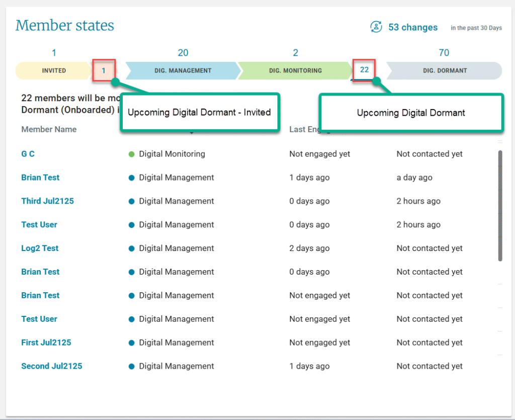Open member Second Jul2125

tap(51, 366)
